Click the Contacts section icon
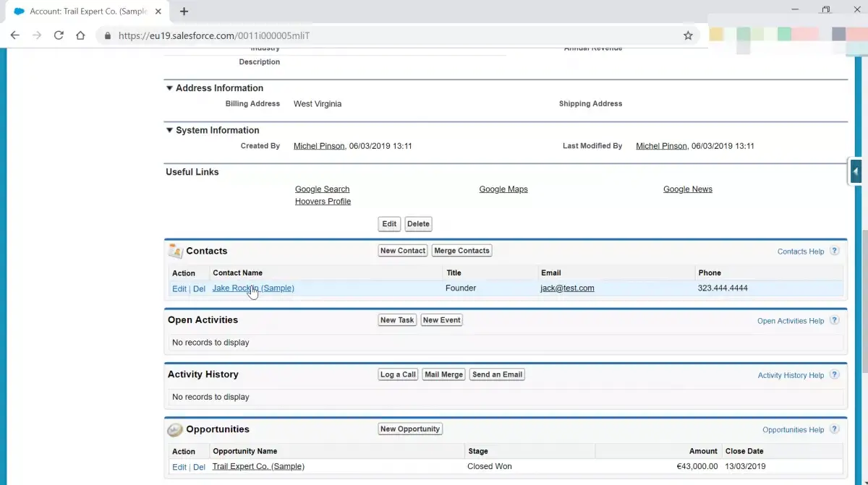 pos(175,251)
